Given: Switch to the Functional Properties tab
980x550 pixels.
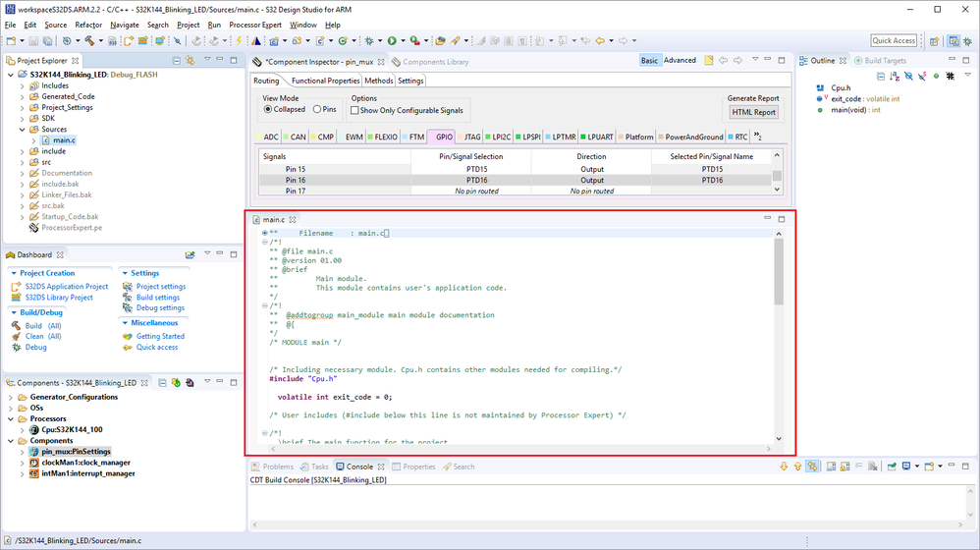Looking at the screenshot, I should point(325,81).
